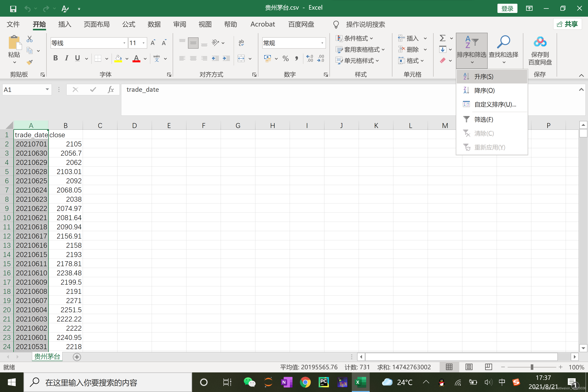Click the comma style icon
The height and width of the screenshot is (392, 588).
pyautogui.click(x=297, y=58)
